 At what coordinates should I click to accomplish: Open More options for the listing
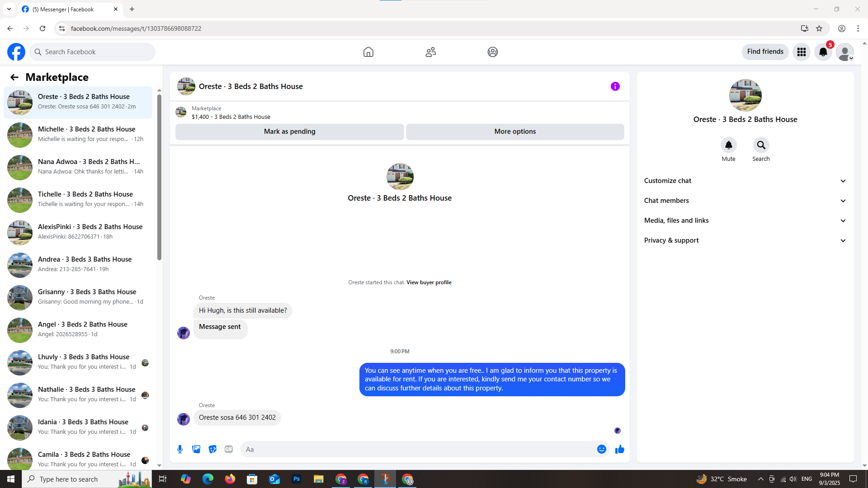(515, 131)
